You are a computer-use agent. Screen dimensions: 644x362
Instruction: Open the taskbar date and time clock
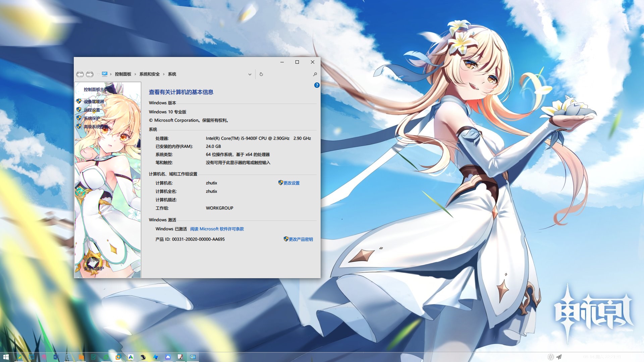602,357
